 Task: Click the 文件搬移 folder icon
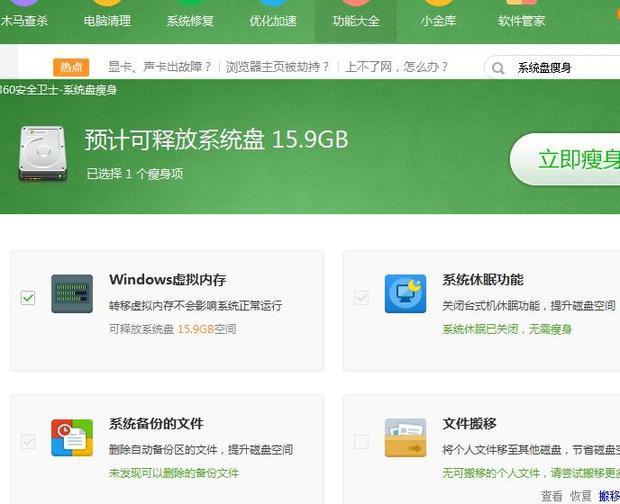click(406, 438)
